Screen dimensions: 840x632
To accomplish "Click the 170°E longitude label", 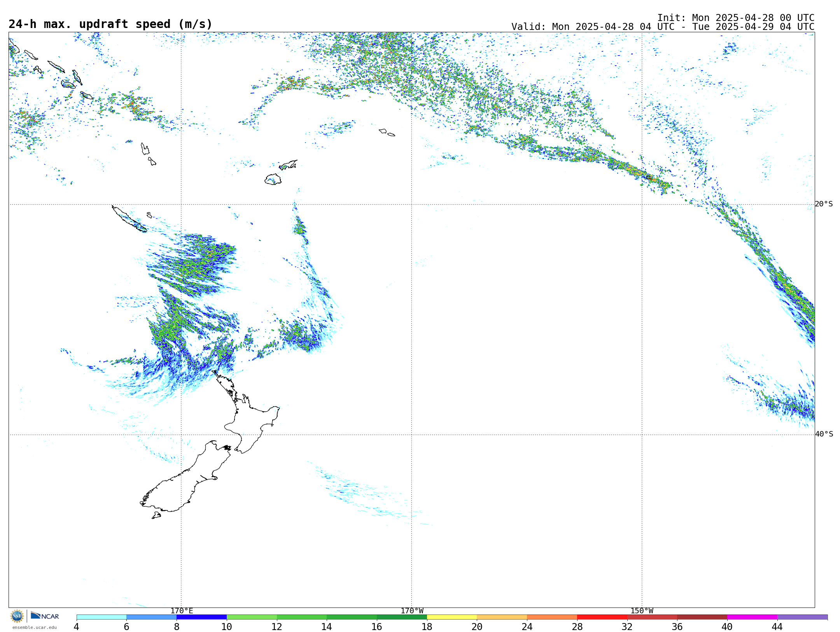I will point(182,611).
